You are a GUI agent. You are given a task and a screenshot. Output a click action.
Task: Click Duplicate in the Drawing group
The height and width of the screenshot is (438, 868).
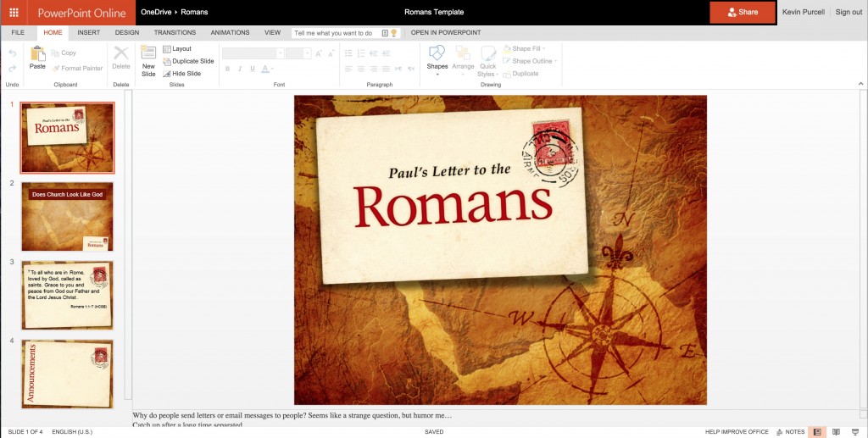pyautogui.click(x=521, y=74)
